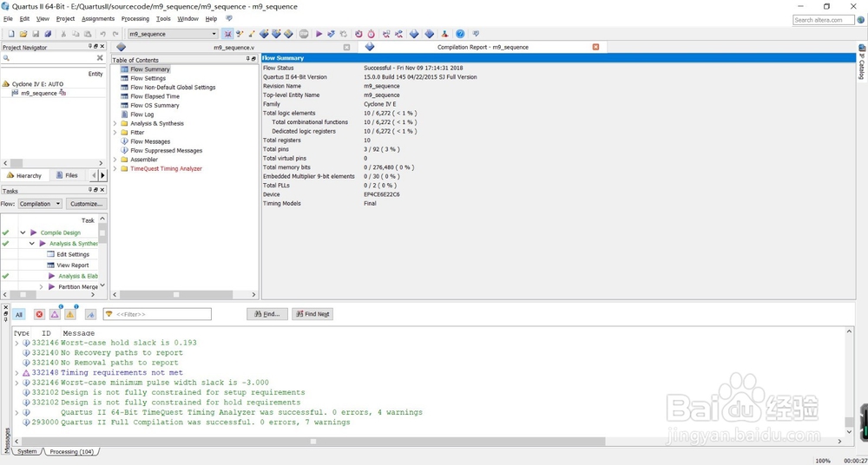Image resolution: width=868 pixels, height=465 pixels.
Task: Clear the Project Navigator search box
Action: 100,57
